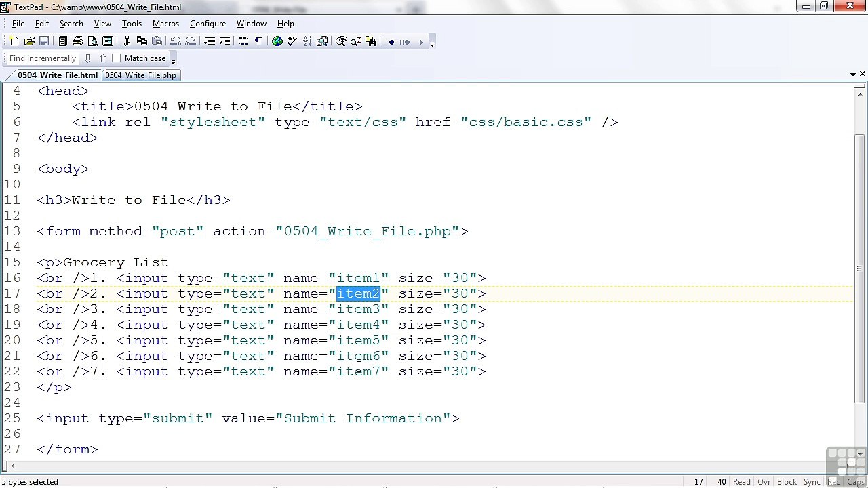Toggle Block selection mode in status bar
868x488 pixels.
coord(787,482)
